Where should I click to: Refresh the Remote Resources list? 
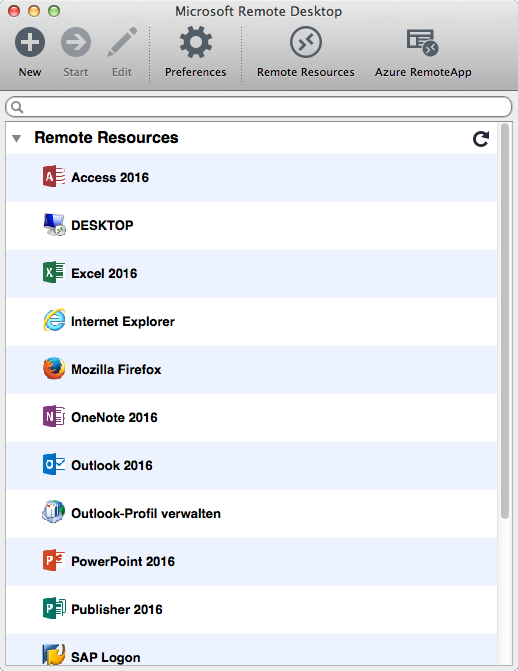[x=481, y=139]
